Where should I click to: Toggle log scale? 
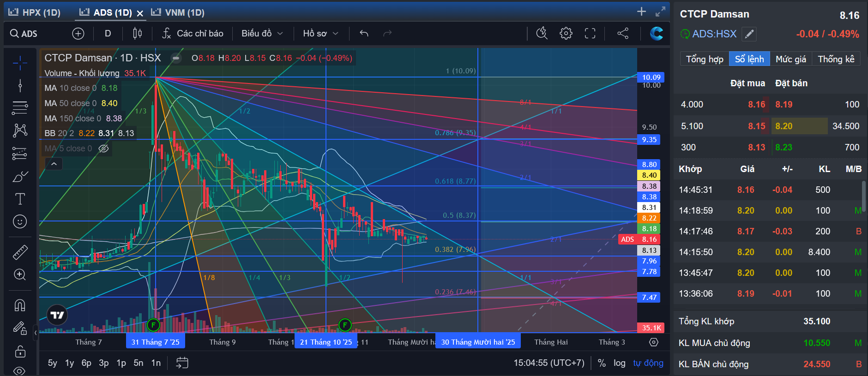coord(620,363)
